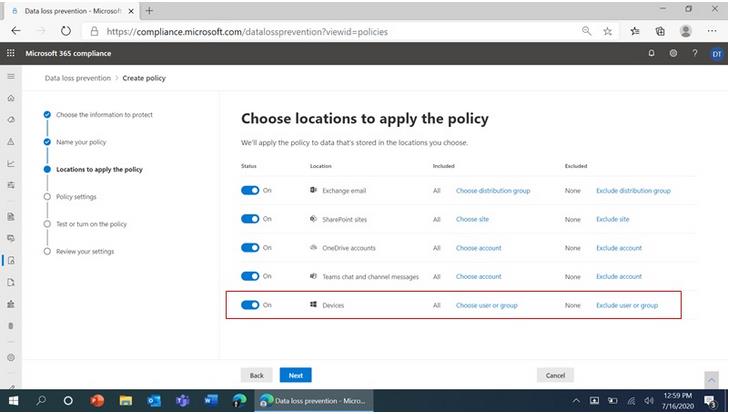Click the browser address bar
The image size is (730, 414).
tap(330, 31)
